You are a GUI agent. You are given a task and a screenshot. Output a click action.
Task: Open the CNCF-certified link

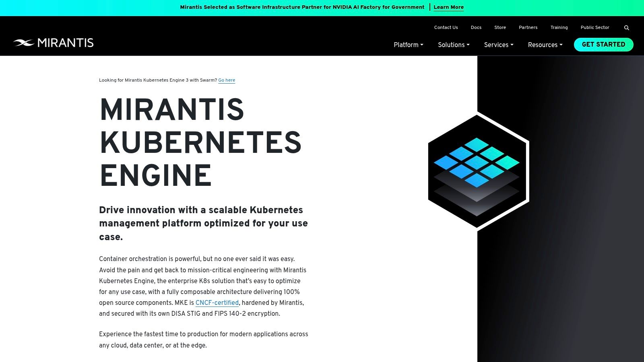pyautogui.click(x=217, y=303)
